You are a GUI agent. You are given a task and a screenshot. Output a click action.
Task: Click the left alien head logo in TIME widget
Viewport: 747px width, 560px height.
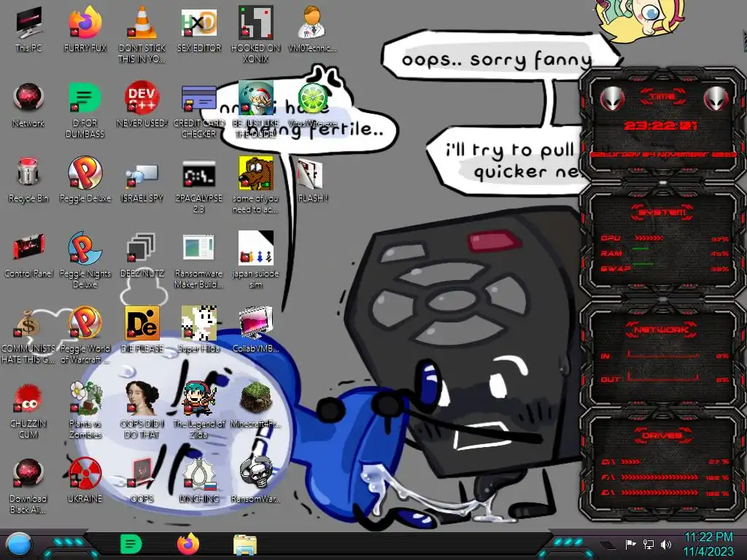(x=612, y=99)
